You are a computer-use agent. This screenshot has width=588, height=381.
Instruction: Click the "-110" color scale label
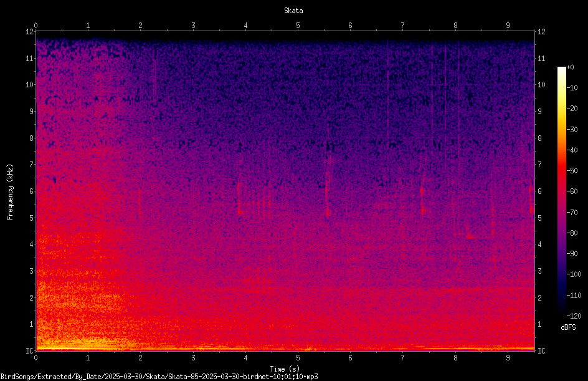[574, 296]
